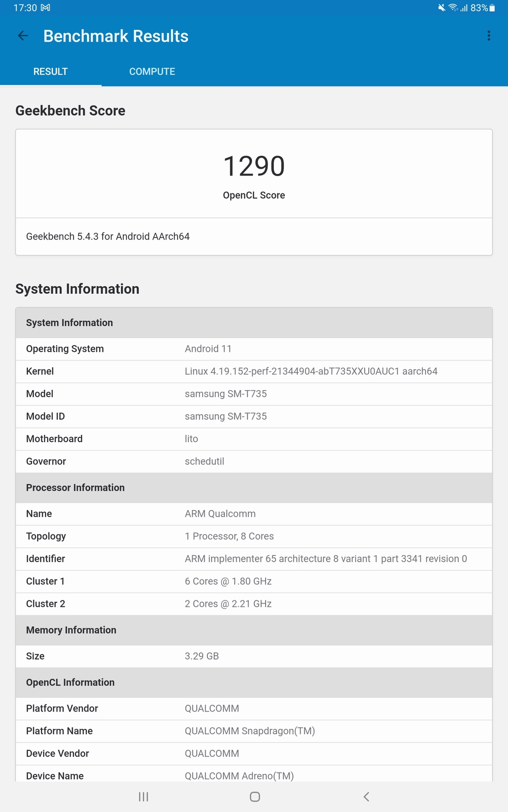Tap the battery icon in status bar
This screenshot has width=508, height=812.
point(492,8)
